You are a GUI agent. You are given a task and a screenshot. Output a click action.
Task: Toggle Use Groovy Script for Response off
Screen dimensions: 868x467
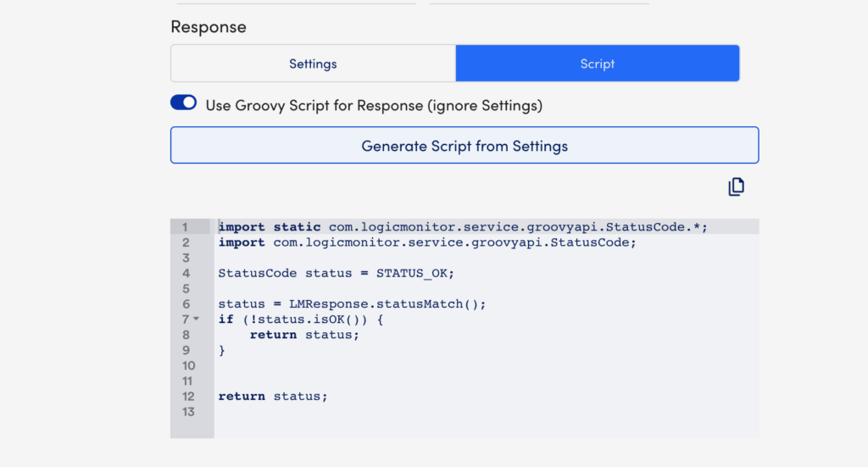(183, 103)
